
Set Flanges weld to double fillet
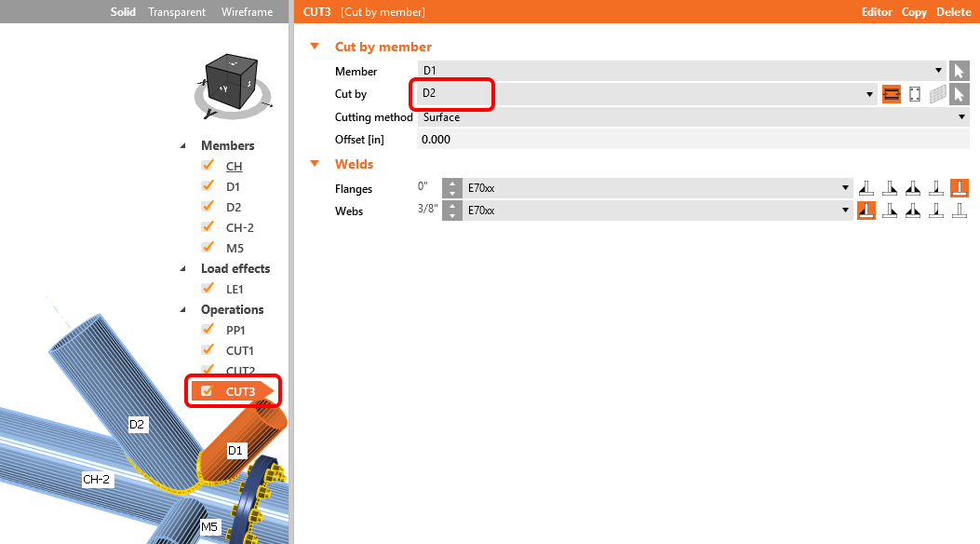pos(912,187)
